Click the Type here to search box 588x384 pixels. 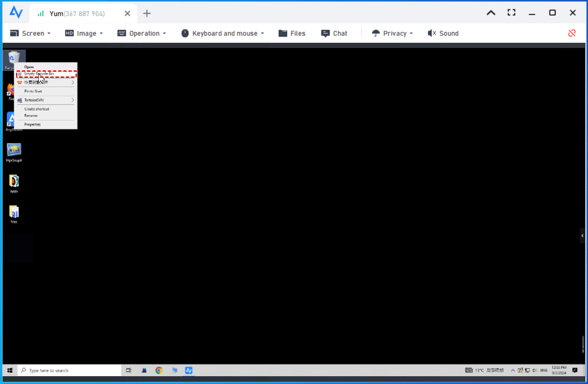tap(69, 370)
